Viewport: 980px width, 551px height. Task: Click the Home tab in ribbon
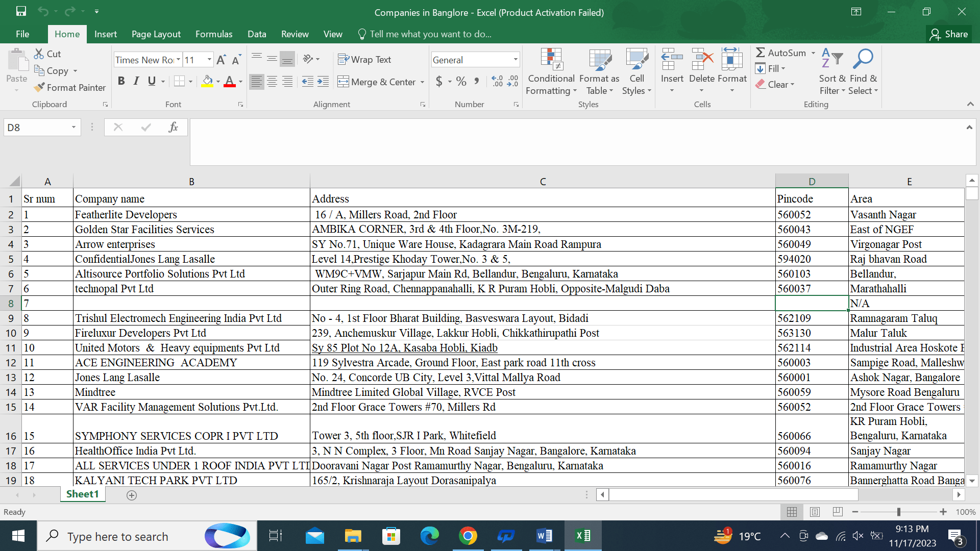point(67,34)
